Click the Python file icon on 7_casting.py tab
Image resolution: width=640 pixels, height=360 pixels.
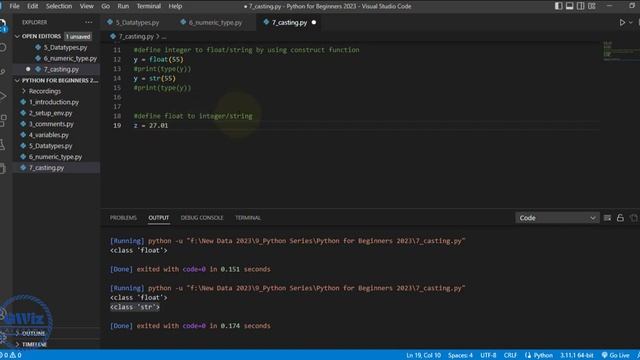coord(266,22)
